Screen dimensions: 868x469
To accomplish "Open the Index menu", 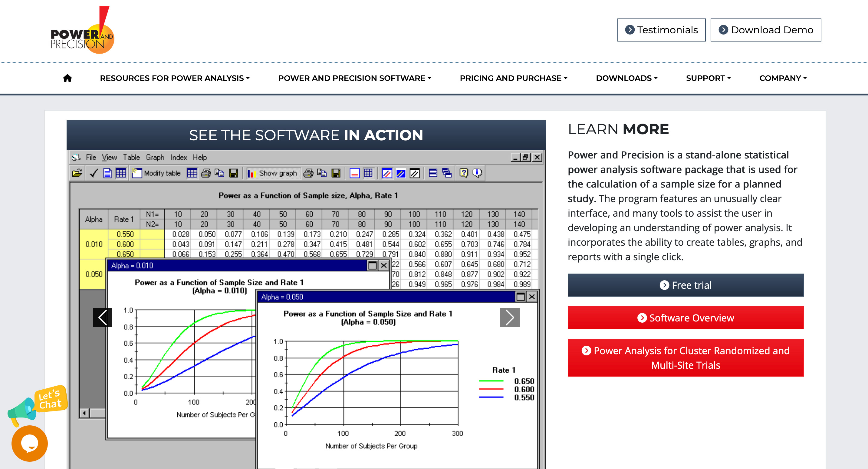I will click(x=178, y=157).
